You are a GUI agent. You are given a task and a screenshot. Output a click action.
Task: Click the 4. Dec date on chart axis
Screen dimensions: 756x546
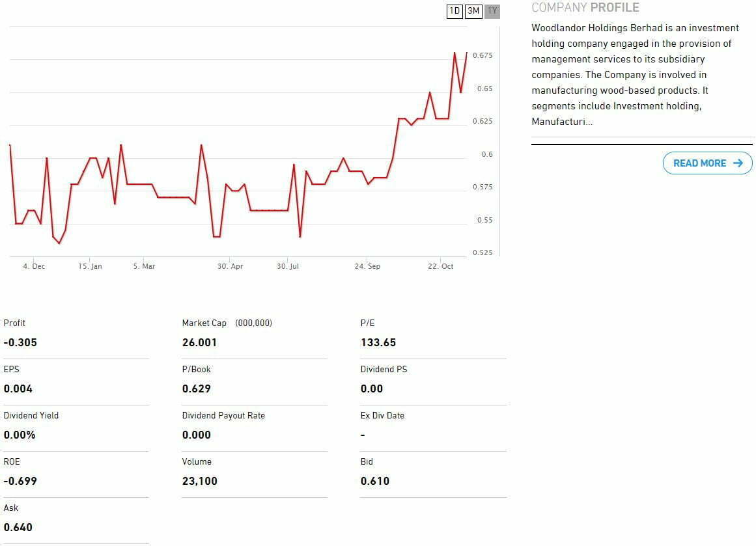coord(34,267)
